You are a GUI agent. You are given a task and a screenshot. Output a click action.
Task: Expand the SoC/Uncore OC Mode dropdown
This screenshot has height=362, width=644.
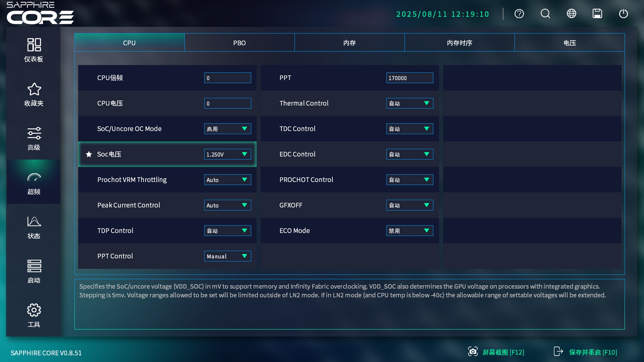[x=227, y=129]
